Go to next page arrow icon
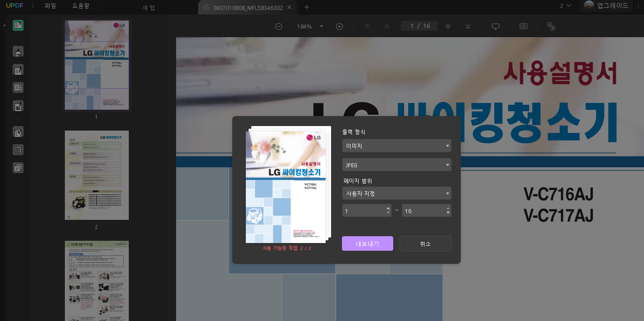The width and height of the screenshot is (644, 321). tap(448, 26)
